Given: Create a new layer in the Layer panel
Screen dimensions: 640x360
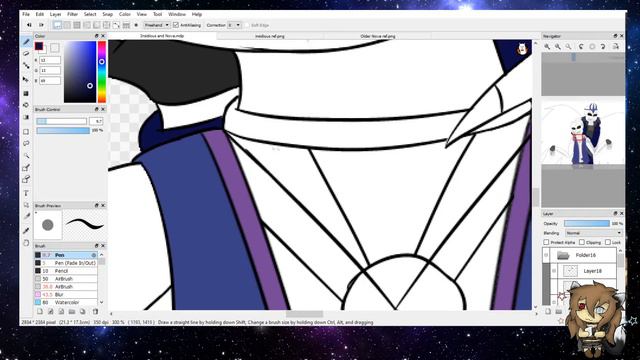Looking at the screenshot, I should (x=548, y=311).
